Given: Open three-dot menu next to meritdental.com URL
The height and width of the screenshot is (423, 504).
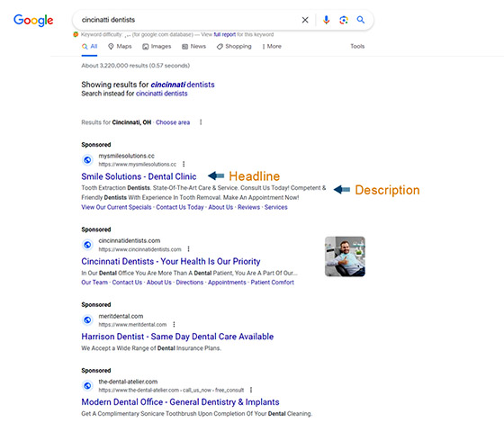Looking at the screenshot, I should tap(174, 324).
